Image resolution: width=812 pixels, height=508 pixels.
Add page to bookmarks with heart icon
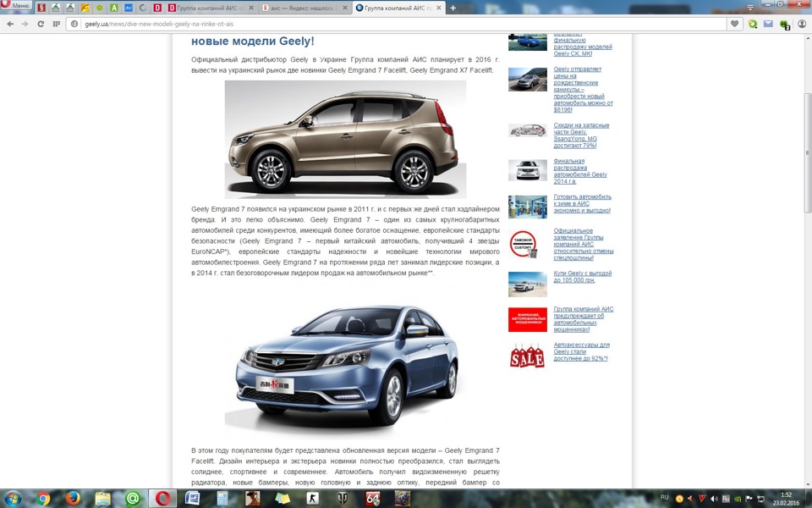point(734,24)
